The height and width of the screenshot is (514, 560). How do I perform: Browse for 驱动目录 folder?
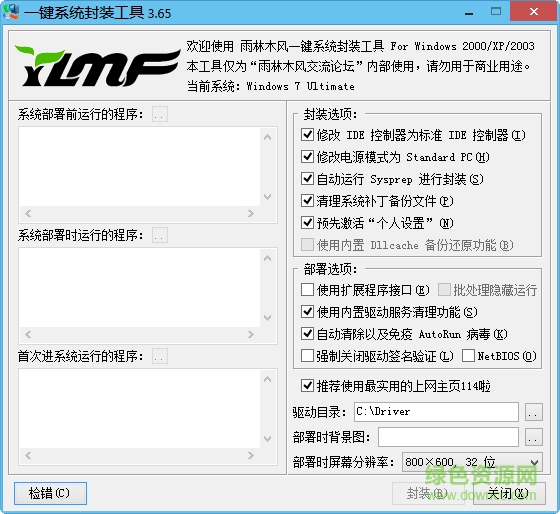tap(534, 412)
